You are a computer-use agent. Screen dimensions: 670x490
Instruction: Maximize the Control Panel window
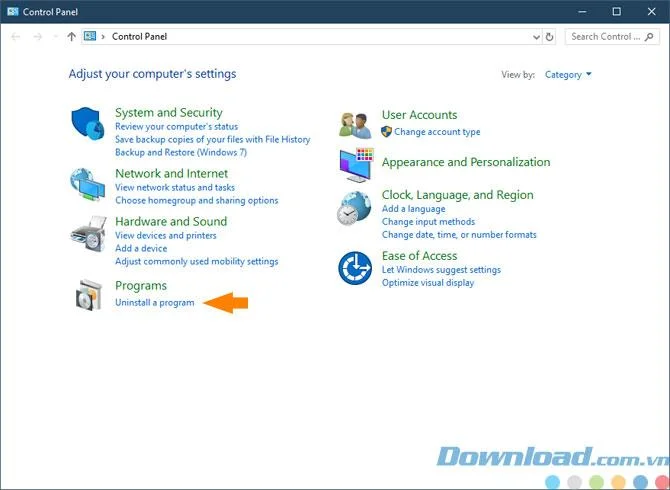pyautogui.click(x=617, y=12)
